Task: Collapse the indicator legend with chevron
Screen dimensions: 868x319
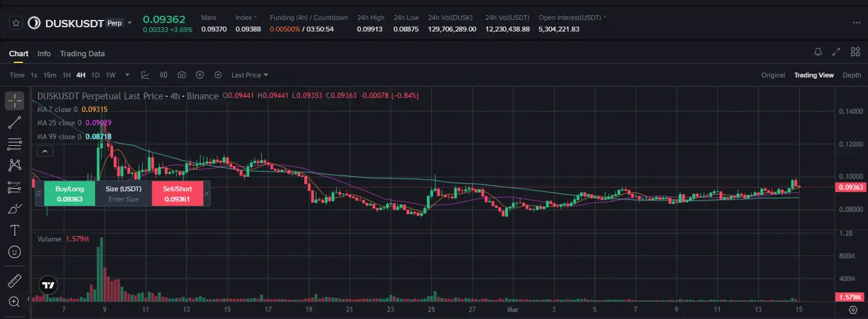Action: coord(45,151)
